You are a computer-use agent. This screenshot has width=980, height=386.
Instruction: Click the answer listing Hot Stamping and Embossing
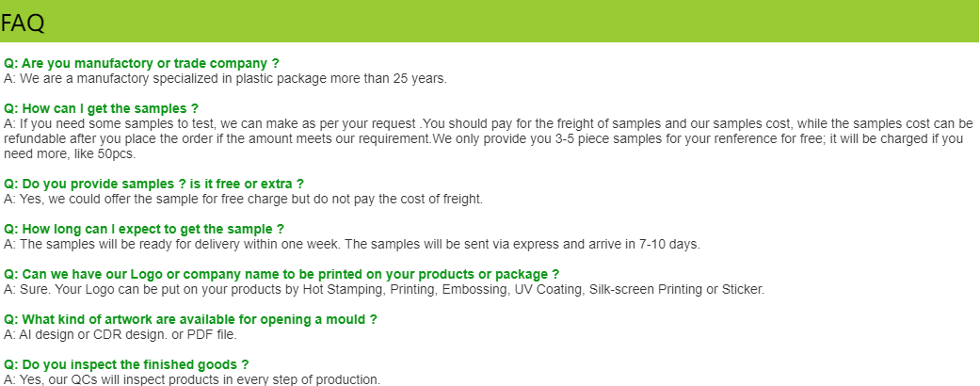tap(384, 289)
